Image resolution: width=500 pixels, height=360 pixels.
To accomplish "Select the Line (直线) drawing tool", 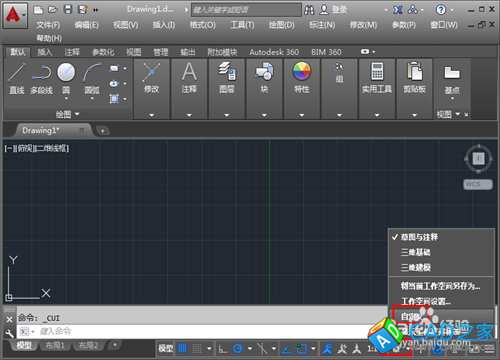I will click(17, 78).
